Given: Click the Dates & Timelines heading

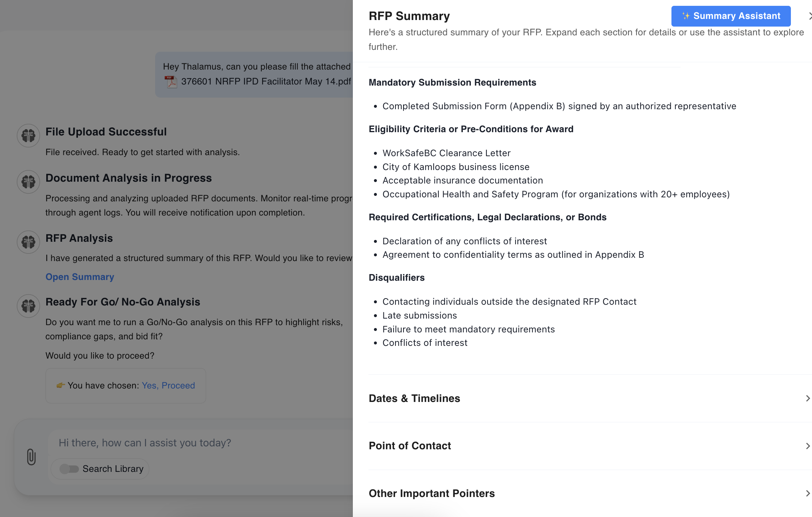Looking at the screenshot, I should tap(414, 398).
